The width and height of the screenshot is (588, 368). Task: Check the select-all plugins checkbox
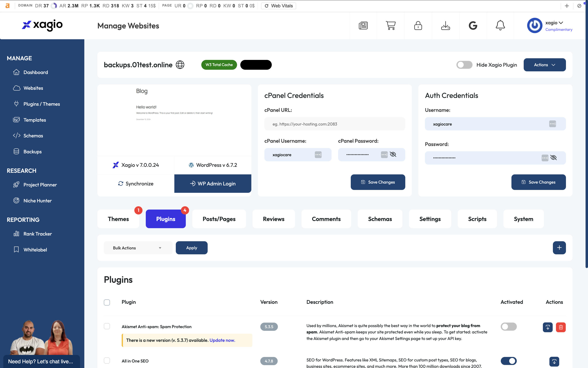click(107, 302)
